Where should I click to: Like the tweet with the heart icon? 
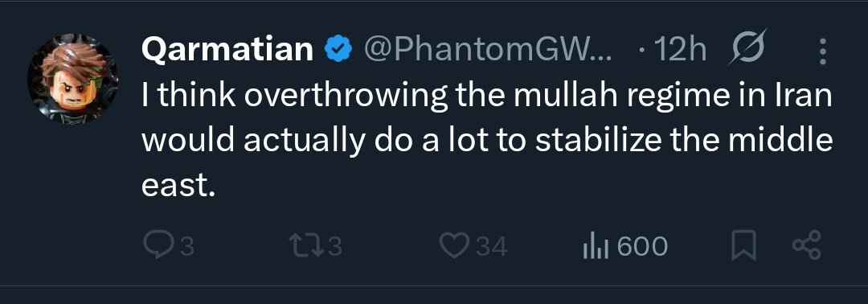point(455,246)
